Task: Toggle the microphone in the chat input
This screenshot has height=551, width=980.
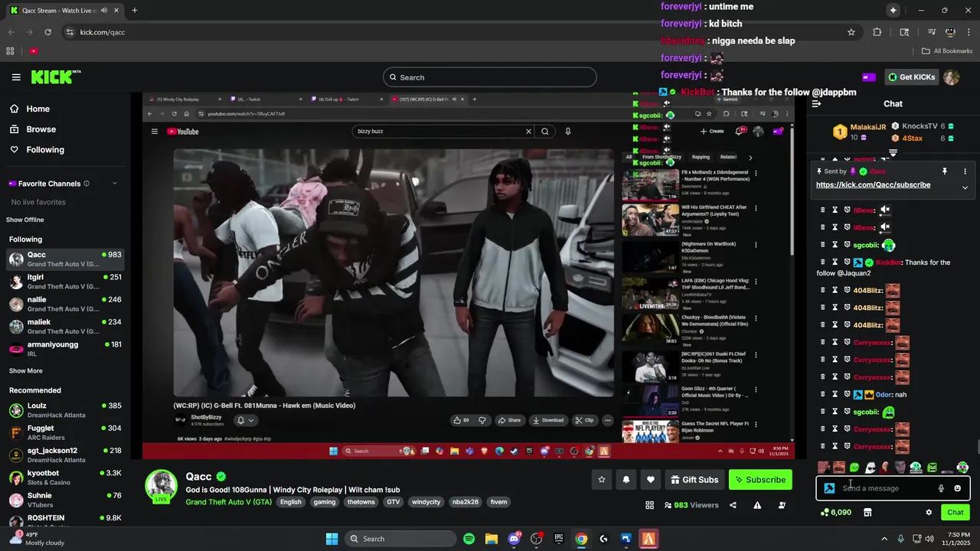Action: pyautogui.click(x=941, y=488)
